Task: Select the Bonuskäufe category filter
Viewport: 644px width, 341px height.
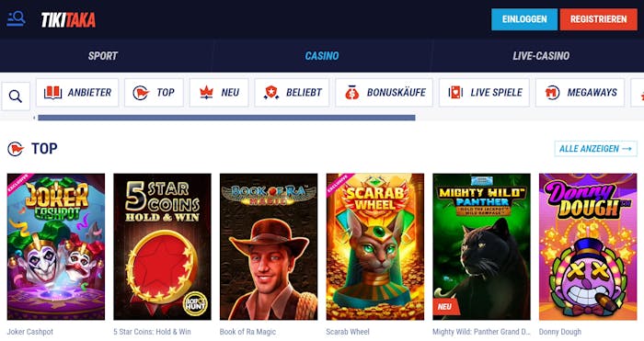Action: (x=384, y=93)
